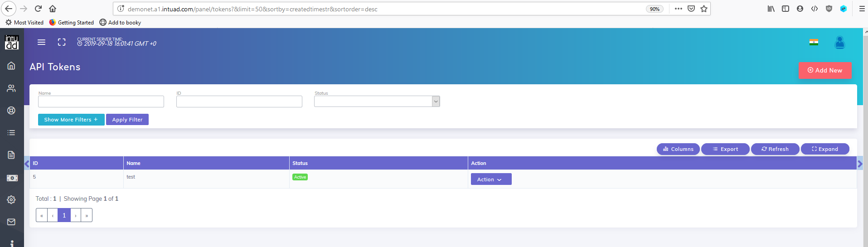Click the browser home icon

tap(53, 9)
